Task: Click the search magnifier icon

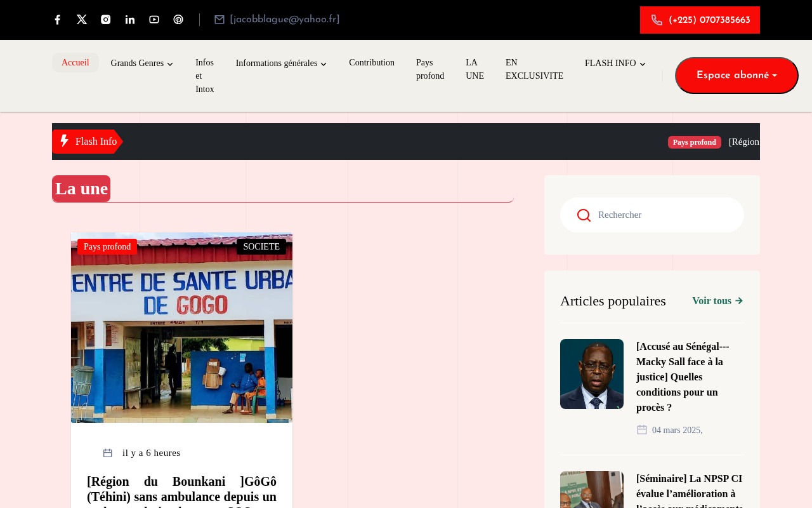Action: [584, 215]
